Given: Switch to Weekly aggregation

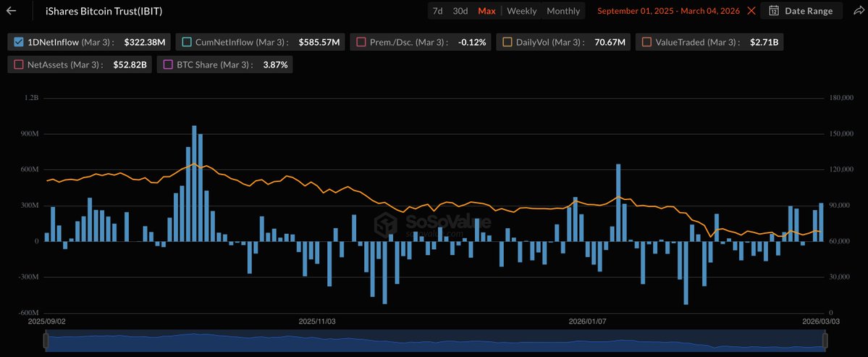Looking at the screenshot, I should (521, 11).
